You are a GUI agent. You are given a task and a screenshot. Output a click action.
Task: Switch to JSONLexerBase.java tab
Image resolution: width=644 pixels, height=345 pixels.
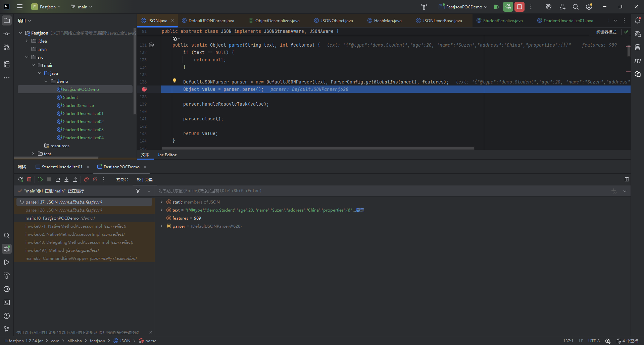pyautogui.click(x=439, y=20)
